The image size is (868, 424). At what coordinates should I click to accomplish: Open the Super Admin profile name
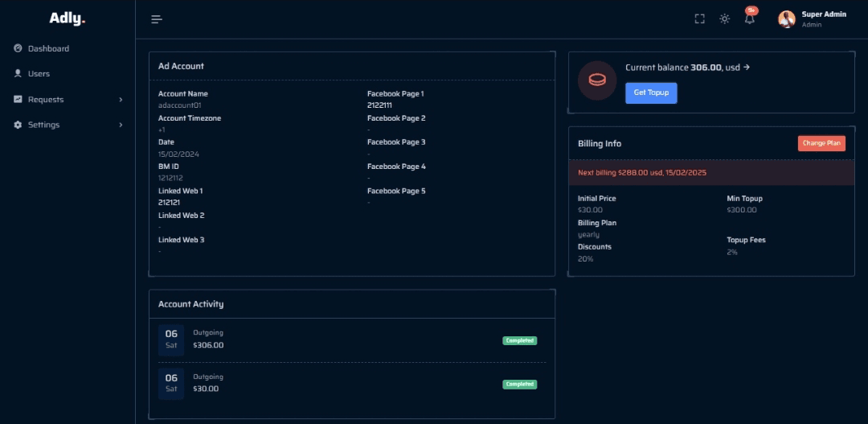(x=824, y=14)
